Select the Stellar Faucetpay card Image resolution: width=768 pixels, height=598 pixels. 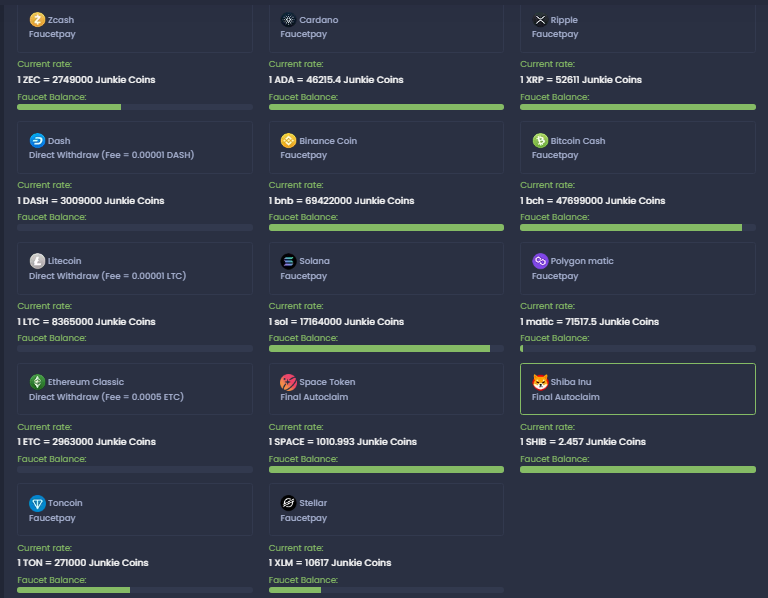click(x=386, y=510)
